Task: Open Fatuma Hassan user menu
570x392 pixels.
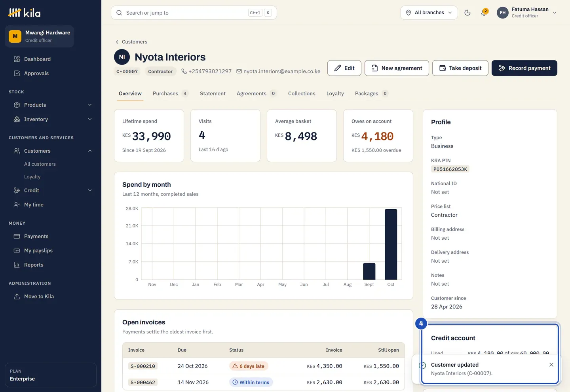Action: [527, 13]
